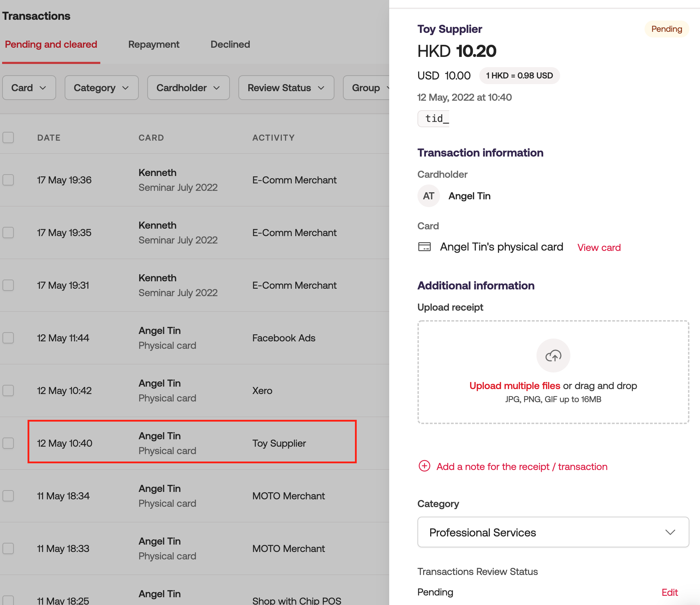The image size is (700, 605).
Task: Check the 17 May 19:36 transaction checkbox
Action: click(x=8, y=180)
